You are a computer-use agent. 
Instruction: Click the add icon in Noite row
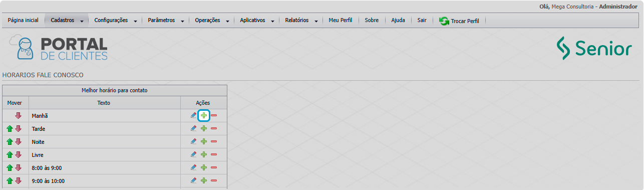pos(204,142)
